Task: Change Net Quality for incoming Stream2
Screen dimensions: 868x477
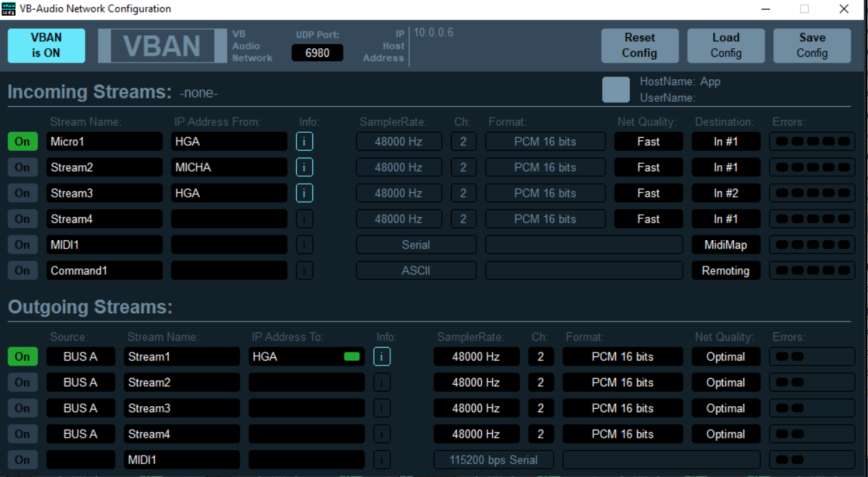Action: (648, 167)
